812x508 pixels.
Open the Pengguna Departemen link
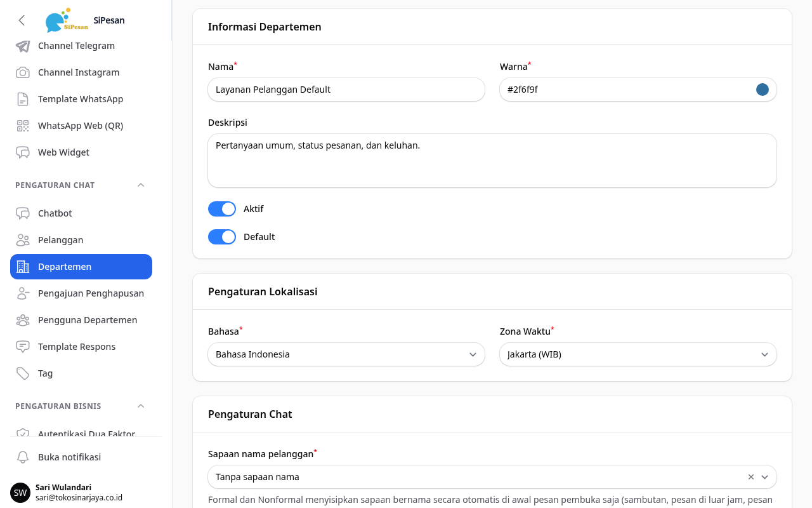pos(81,320)
